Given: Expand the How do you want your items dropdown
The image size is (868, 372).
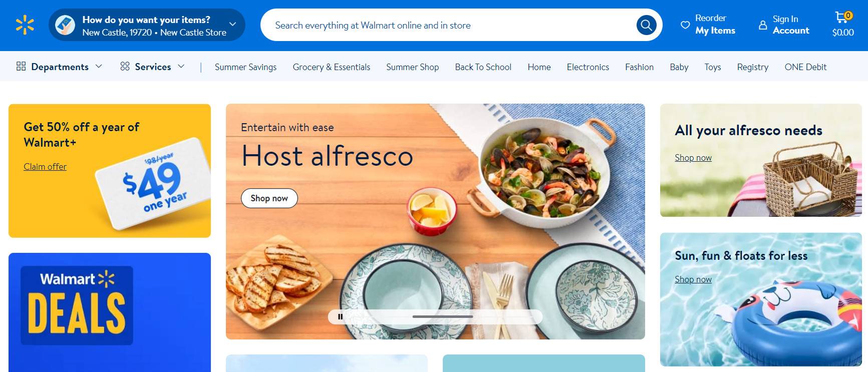Looking at the screenshot, I should 232,24.
